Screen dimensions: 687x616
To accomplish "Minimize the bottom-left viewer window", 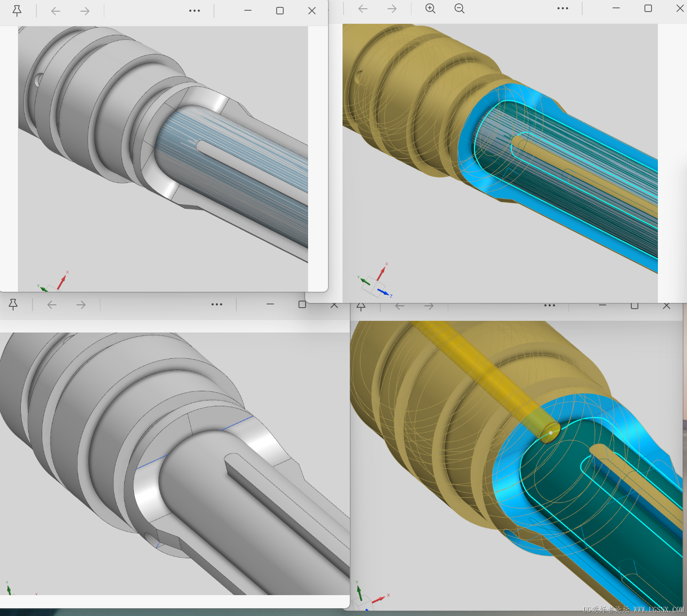I will point(270,304).
